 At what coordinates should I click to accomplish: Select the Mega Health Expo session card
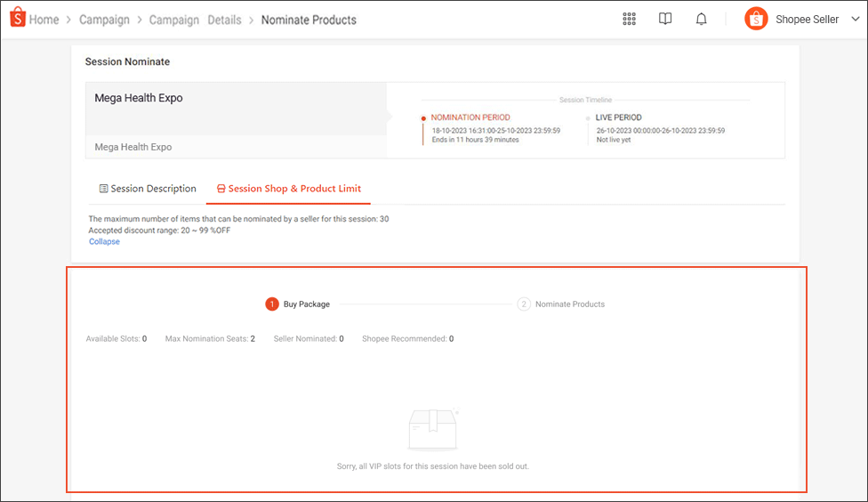point(236,120)
